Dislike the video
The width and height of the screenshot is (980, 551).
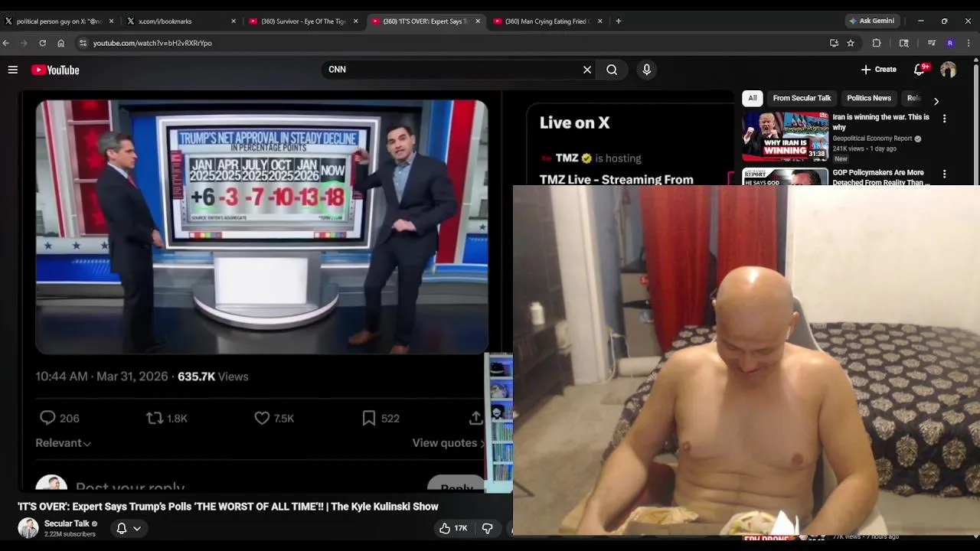point(487,528)
